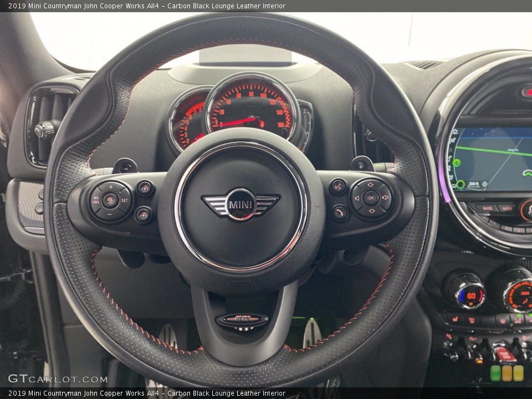The height and width of the screenshot is (399, 532).
Task: Tap the voice command button
Action: tap(338, 186)
